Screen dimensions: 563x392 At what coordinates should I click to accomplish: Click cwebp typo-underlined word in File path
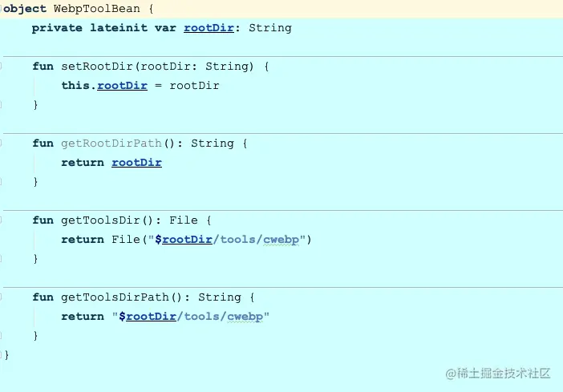(281, 240)
